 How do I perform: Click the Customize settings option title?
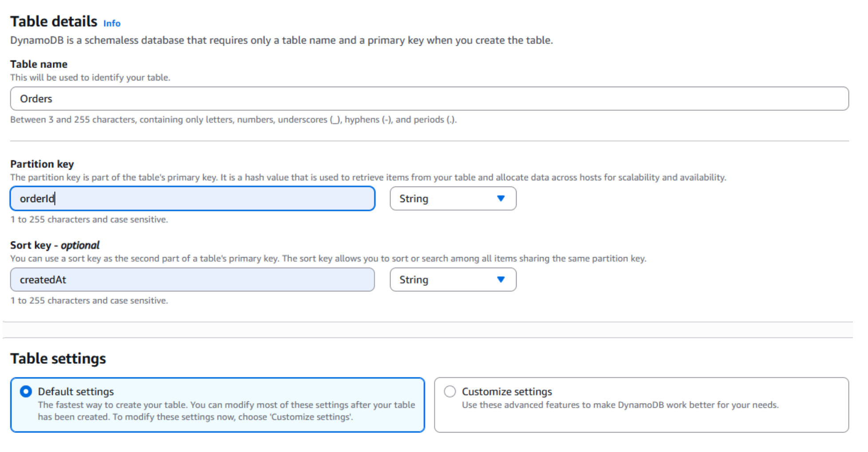pyautogui.click(x=507, y=392)
